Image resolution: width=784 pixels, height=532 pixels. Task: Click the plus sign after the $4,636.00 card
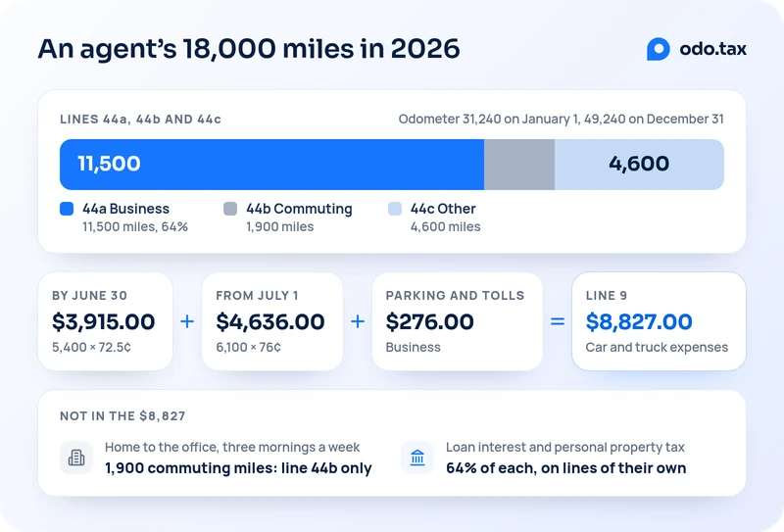click(x=358, y=321)
